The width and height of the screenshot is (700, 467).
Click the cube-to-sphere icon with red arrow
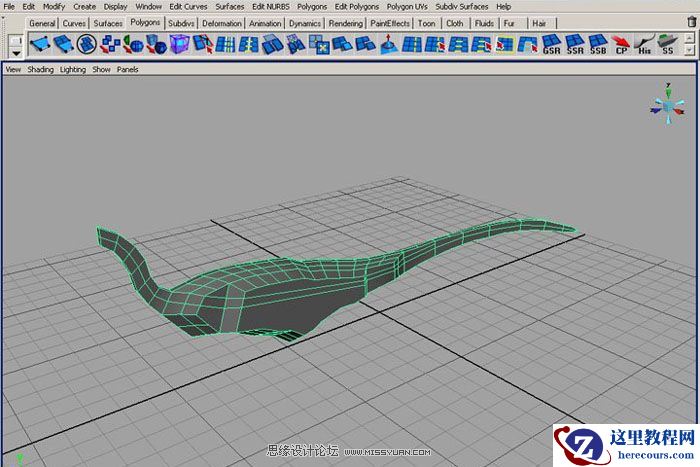click(156, 44)
